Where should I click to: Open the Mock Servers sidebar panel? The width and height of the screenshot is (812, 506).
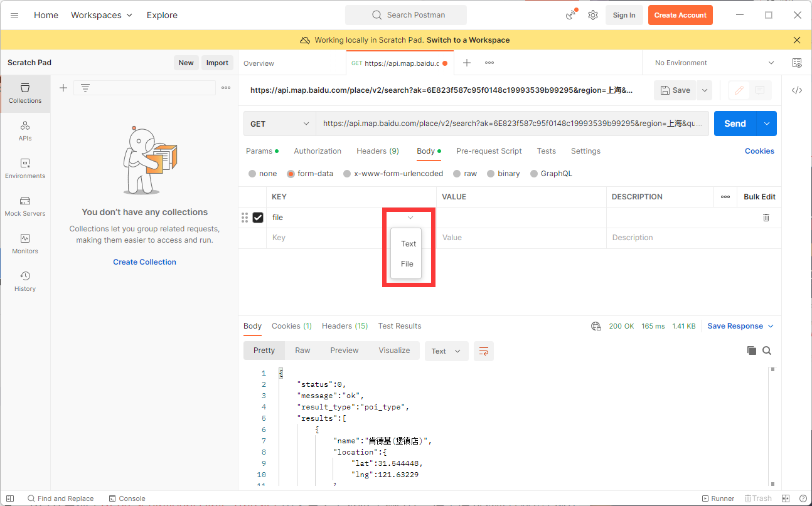tap(25, 207)
